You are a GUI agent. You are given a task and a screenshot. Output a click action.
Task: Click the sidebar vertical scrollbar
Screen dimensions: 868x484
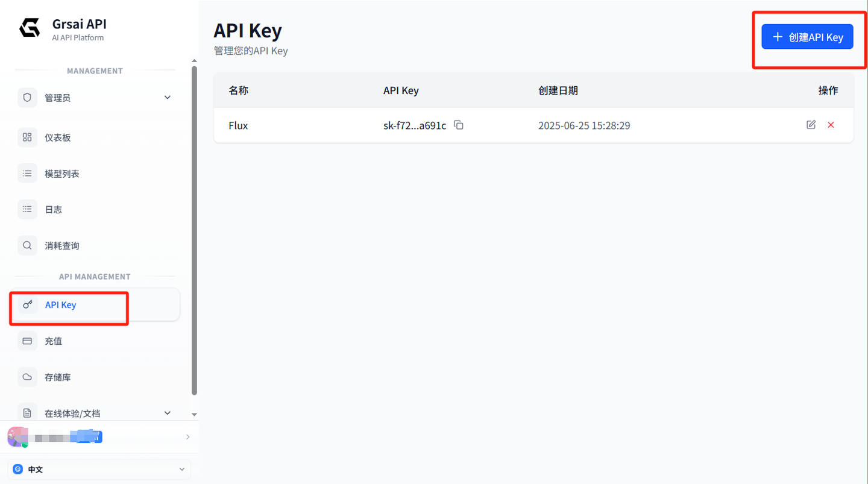pyautogui.click(x=194, y=229)
